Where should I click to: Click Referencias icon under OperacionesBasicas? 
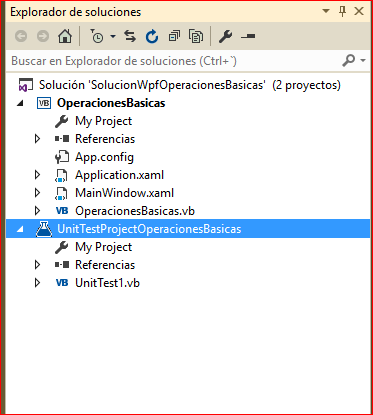pyautogui.click(x=62, y=139)
